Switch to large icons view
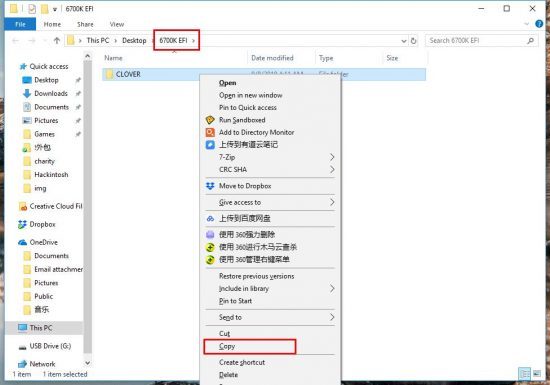Viewport: 550px width, 385px height. coord(537,374)
